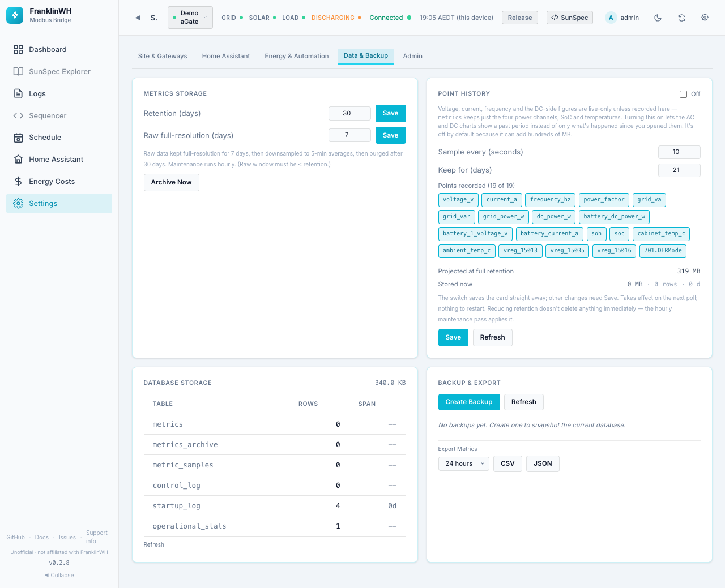Screen dimensions: 725x588
Task: Click the back triangle arrow in header
Action: 138,18
